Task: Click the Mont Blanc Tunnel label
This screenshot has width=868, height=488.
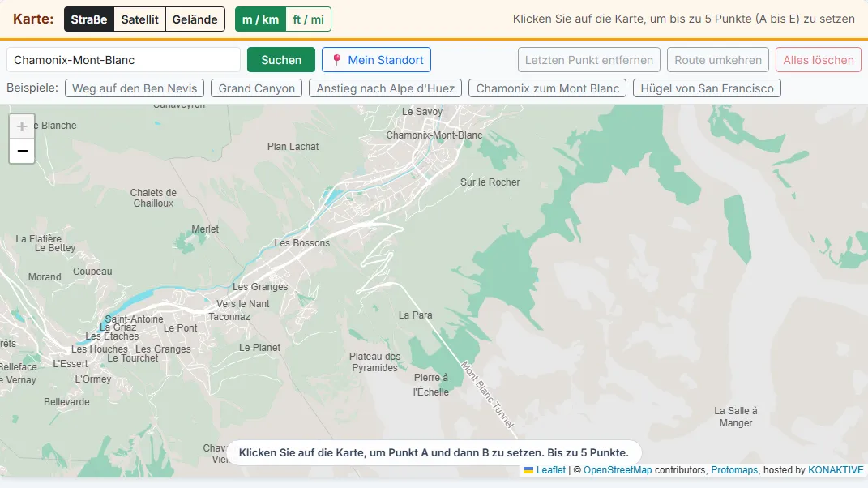Action: pos(488,395)
